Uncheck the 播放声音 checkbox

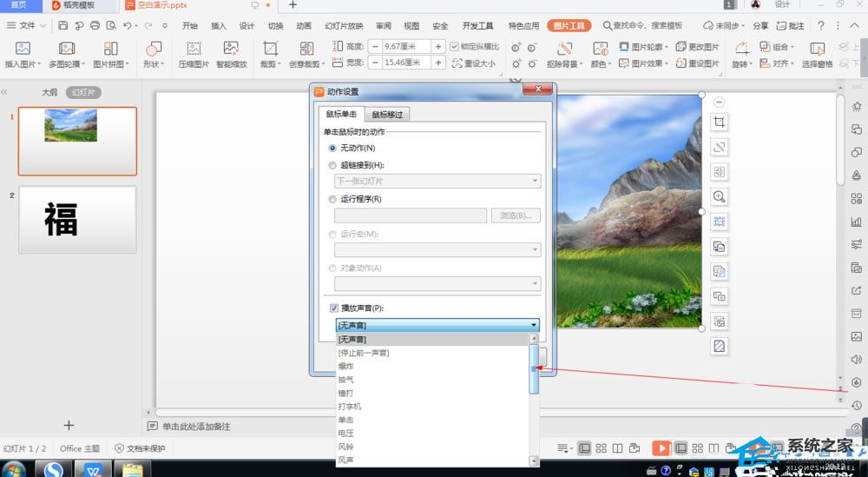pyautogui.click(x=334, y=308)
